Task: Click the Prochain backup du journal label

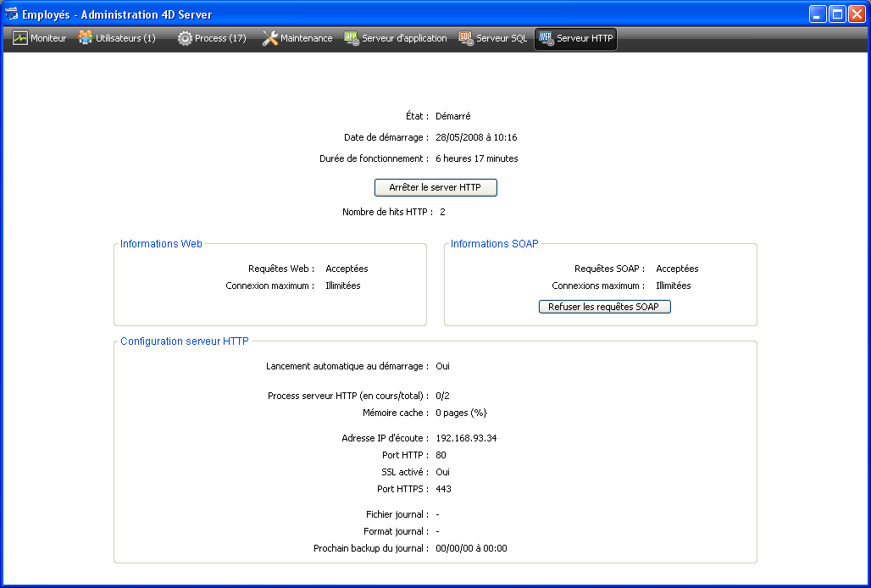Action: pos(371,548)
